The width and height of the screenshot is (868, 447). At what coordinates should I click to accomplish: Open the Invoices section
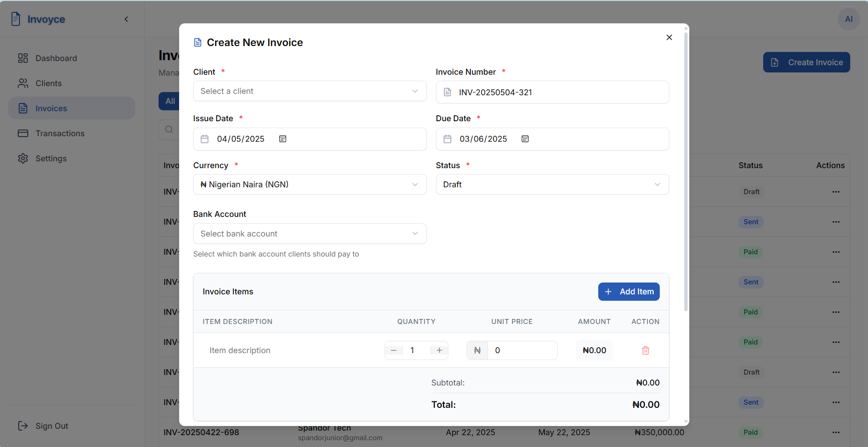(72, 108)
